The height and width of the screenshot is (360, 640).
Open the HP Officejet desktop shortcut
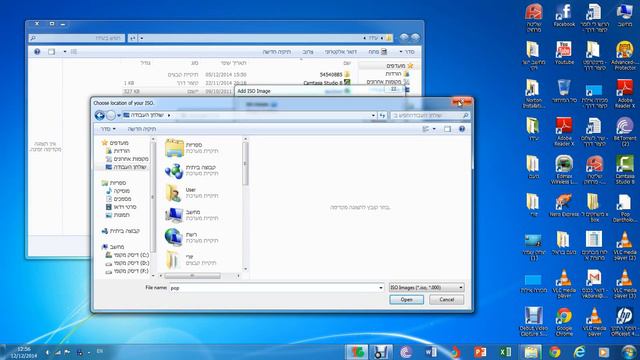(624, 322)
